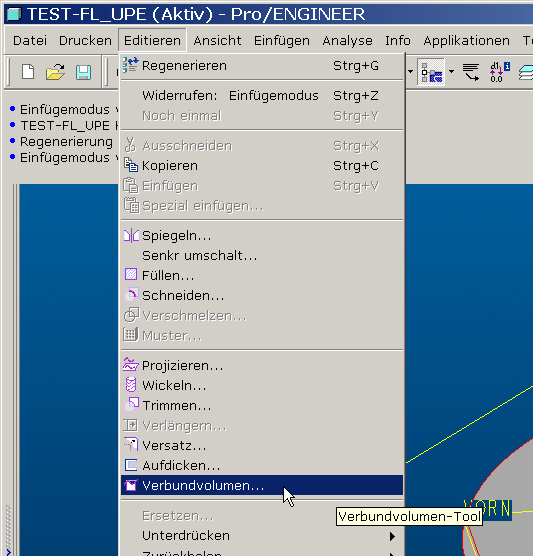Expand dropdown arrow beside model tree icon
The height and width of the screenshot is (556, 533).
click(x=451, y=72)
